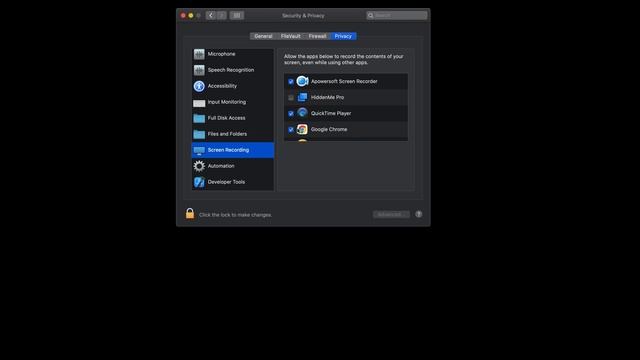Click the Google Chrome app icon
The image size is (640, 360).
point(302,129)
